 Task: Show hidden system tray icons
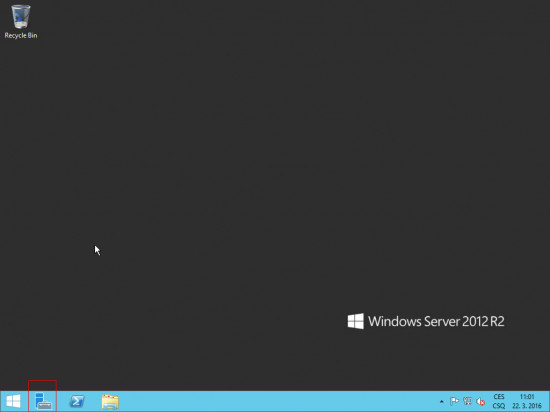442,401
